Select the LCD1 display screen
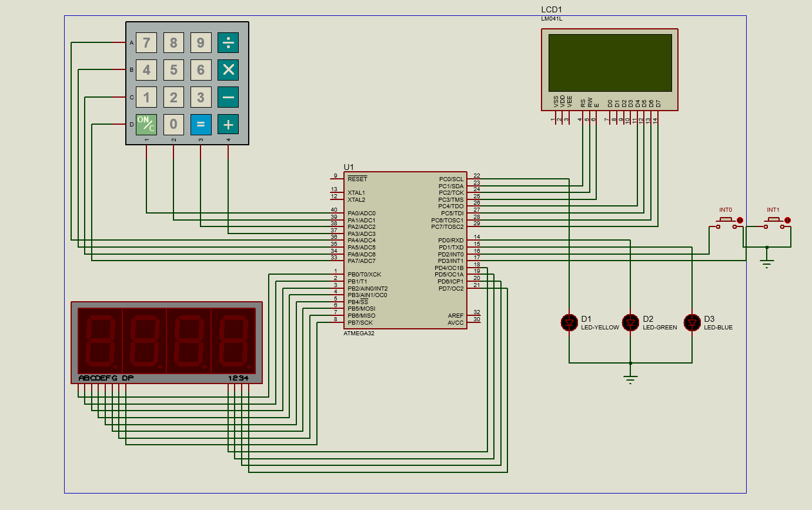This screenshot has width=812, height=510. point(610,62)
